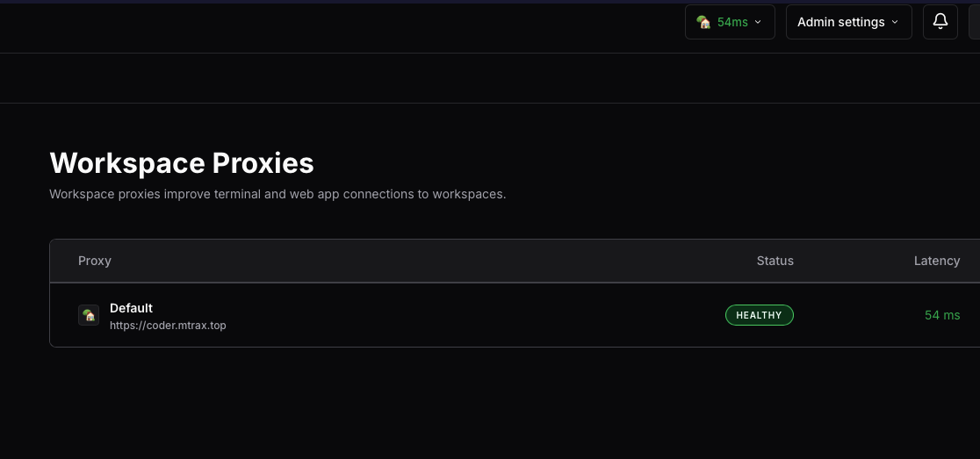Viewport: 980px width, 459px height.
Task: Click the proxy icon beside 54ms in top bar
Action: click(703, 22)
